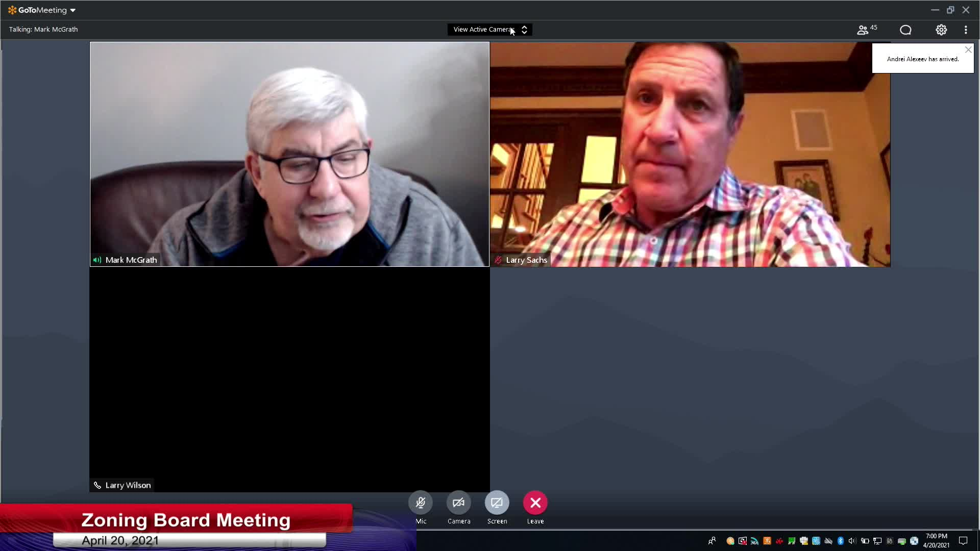Toggle the Mic mute button

point(421,503)
